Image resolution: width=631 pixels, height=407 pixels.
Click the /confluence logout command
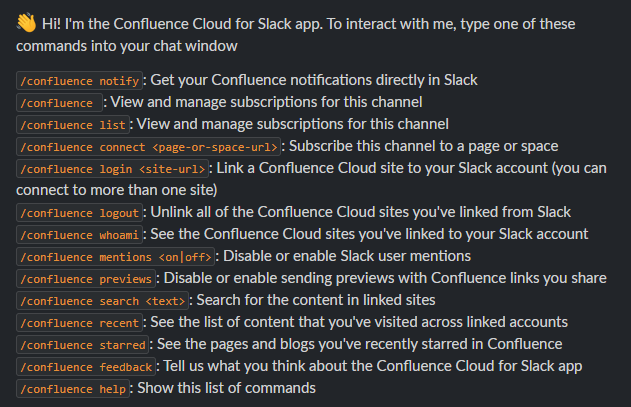[80, 212]
